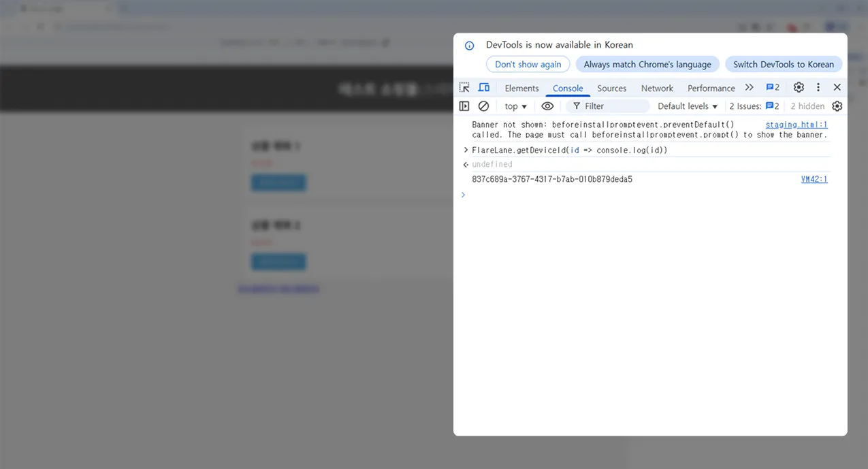Focus the console Filter field
Viewport: 868px width, 469px height.
tap(608, 106)
